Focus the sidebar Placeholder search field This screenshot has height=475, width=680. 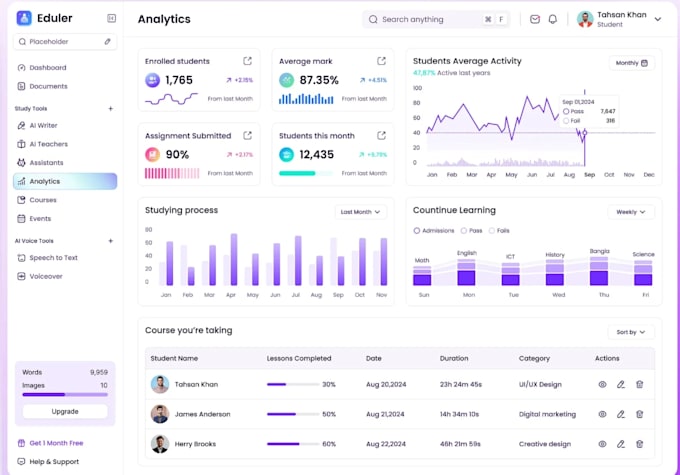pyautogui.click(x=65, y=42)
